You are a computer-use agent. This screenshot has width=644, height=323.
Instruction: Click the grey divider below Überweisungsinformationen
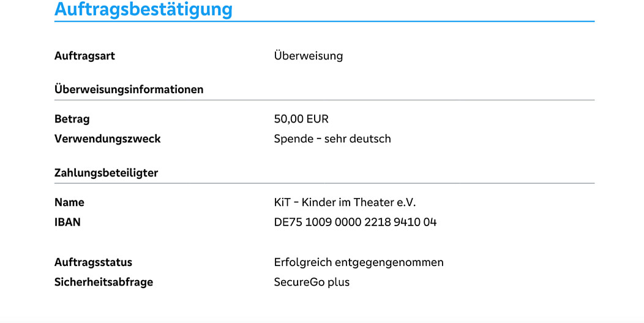click(x=324, y=100)
